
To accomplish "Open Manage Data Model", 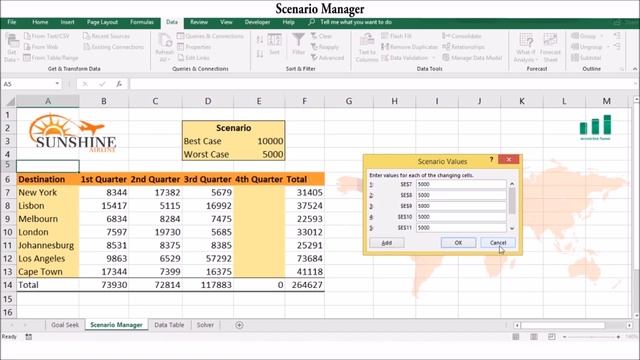I will tap(472, 58).
